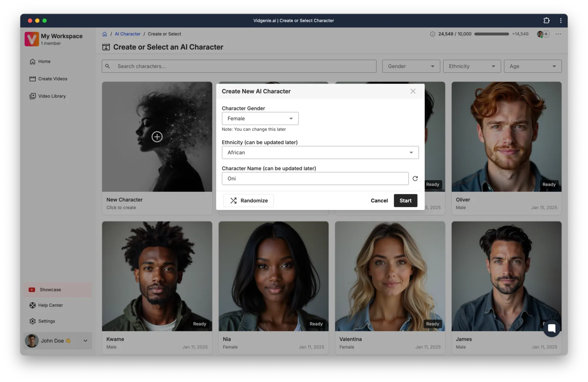Image resolution: width=588 pixels, height=382 pixels.
Task: Select the Kwame character portrait
Action: coord(157,276)
